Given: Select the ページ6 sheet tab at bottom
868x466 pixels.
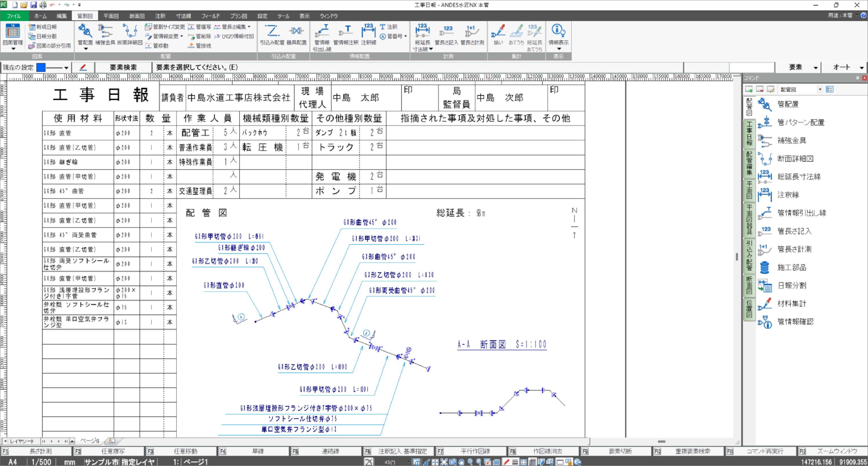Looking at the screenshot, I should 90,441.
